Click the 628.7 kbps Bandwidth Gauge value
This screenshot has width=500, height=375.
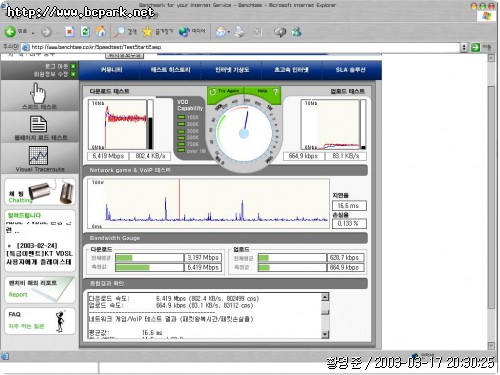345,258
